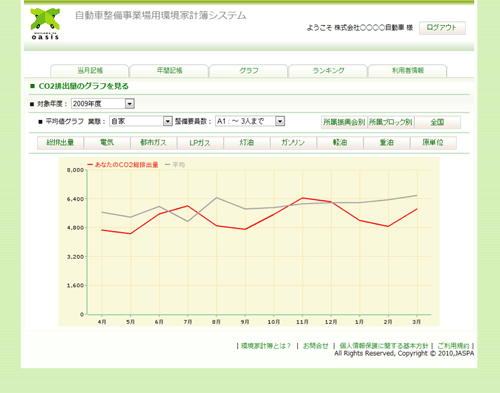This screenshot has height=393, width=500.
Task: Click the 8月 axis label
Action: [x=216, y=322]
